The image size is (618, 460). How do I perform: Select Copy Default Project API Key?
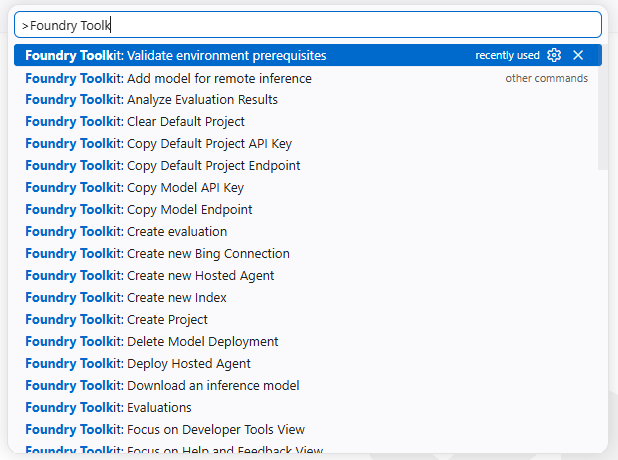coord(306,143)
